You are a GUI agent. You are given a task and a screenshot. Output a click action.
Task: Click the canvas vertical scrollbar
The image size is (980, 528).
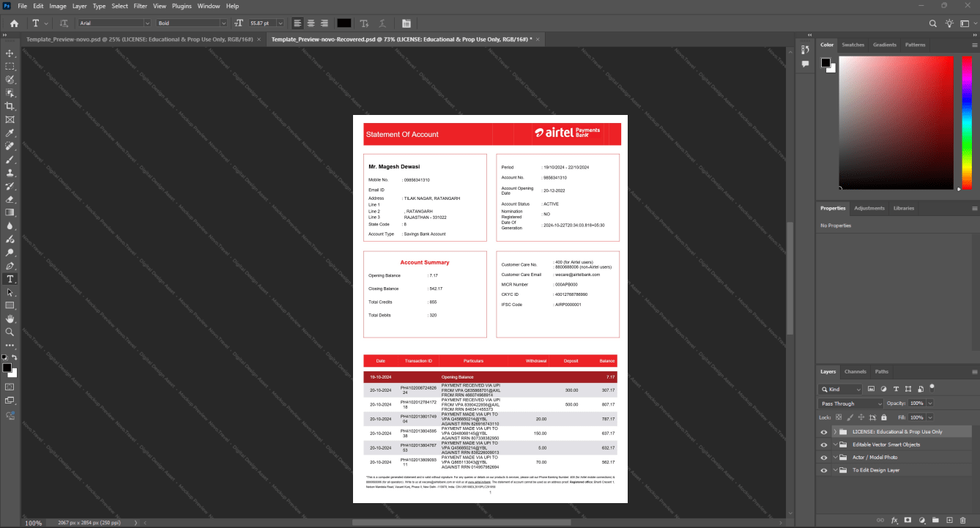click(788, 277)
